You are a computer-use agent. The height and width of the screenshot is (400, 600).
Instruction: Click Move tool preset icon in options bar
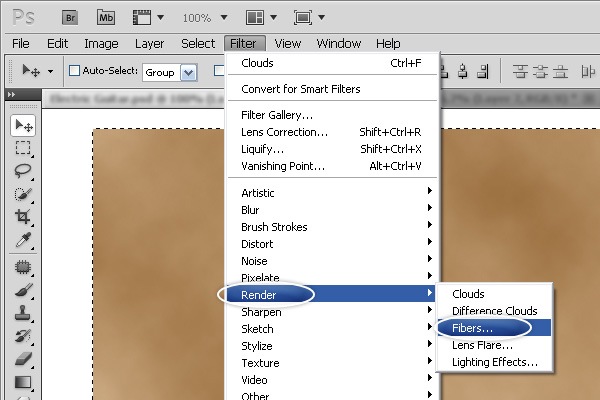point(31,71)
